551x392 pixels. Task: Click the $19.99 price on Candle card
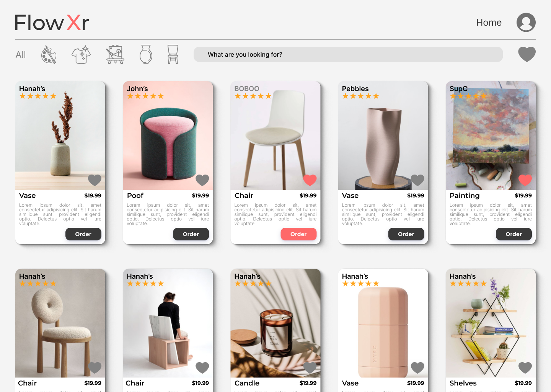point(308,383)
